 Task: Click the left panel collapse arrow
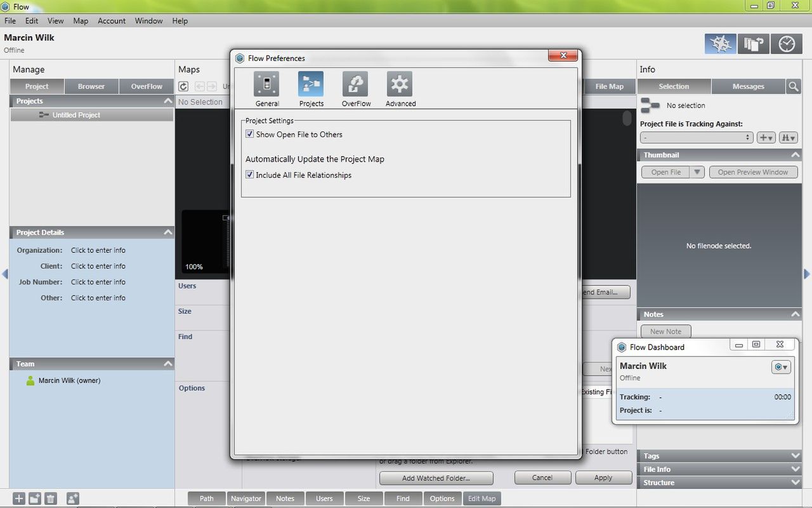[5, 274]
